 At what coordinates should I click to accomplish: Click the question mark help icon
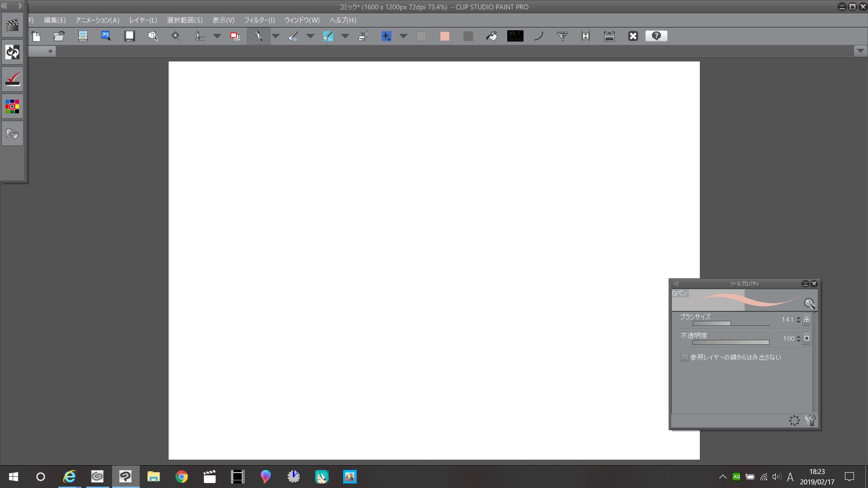pyautogui.click(x=656, y=36)
